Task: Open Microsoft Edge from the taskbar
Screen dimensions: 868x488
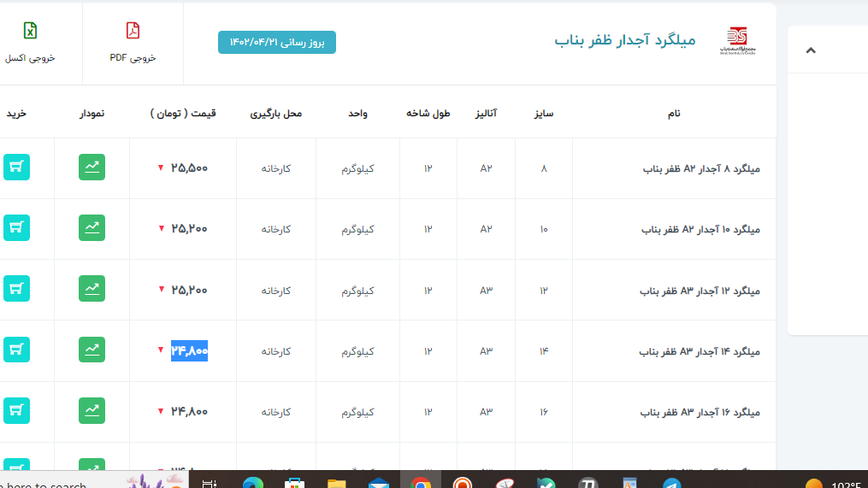Action: tap(252, 483)
